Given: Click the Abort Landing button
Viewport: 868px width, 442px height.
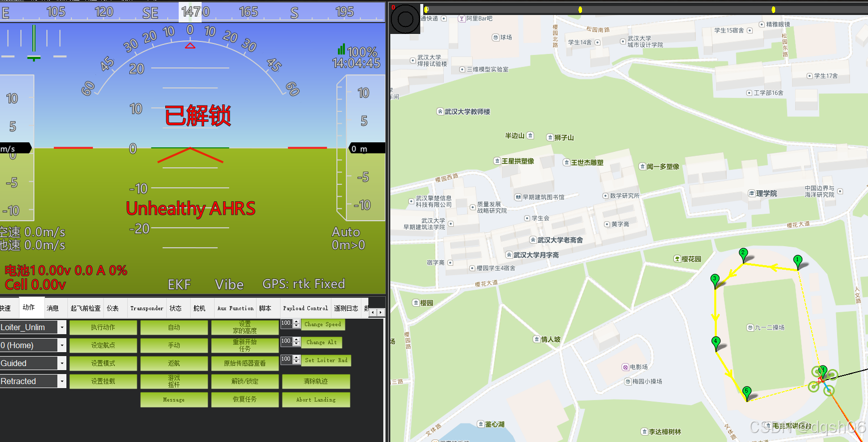Looking at the screenshot, I should pos(316,400).
